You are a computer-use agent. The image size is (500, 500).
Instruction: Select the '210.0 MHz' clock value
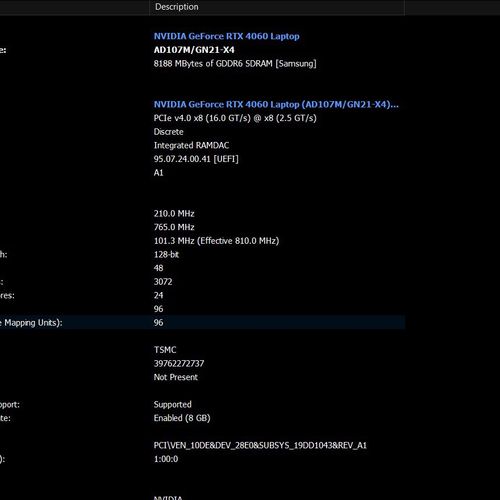(174, 214)
